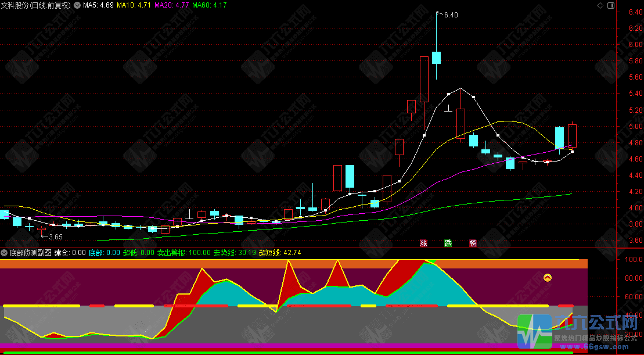The image size is (644, 355).
Task: Click the MA5: 4.69 moving average label
Action: 98,6
